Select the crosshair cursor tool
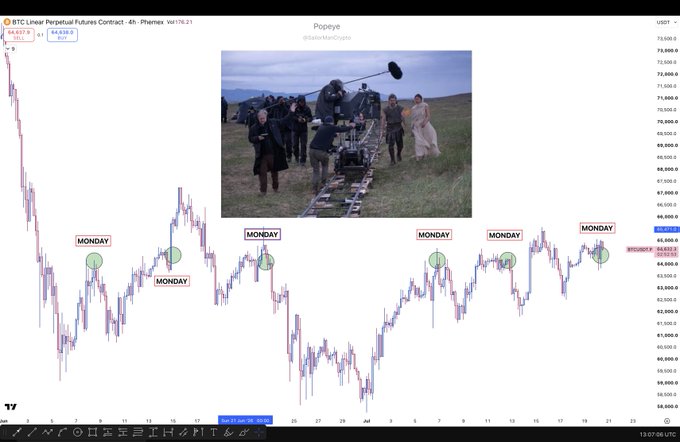680x442 pixels. point(259,432)
